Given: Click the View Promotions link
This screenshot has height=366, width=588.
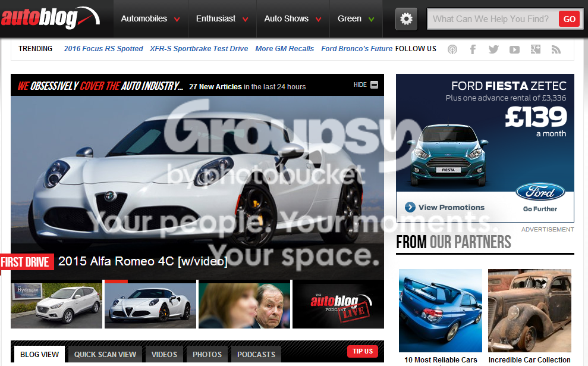Looking at the screenshot, I should (451, 207).
